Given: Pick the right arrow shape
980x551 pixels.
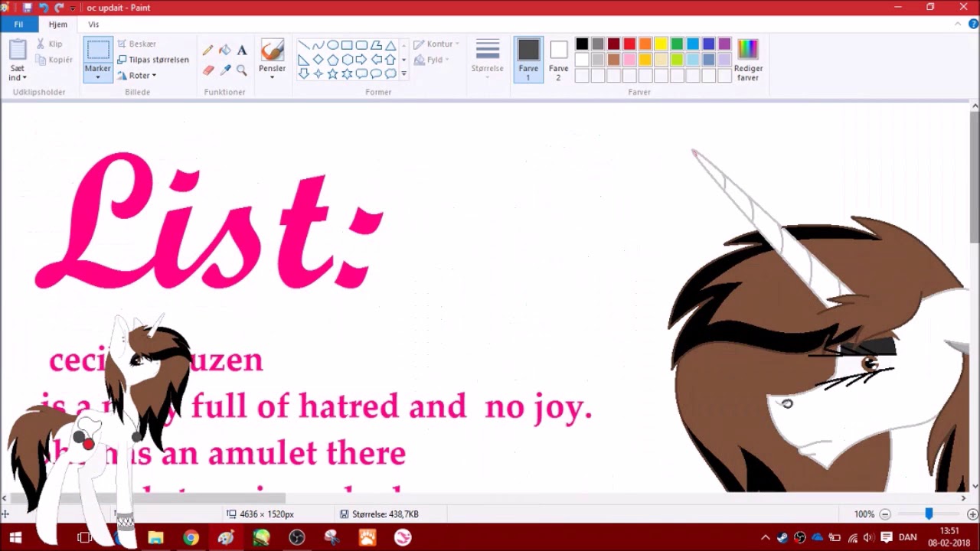Looking at the screenshot, I should coord(361,60).
